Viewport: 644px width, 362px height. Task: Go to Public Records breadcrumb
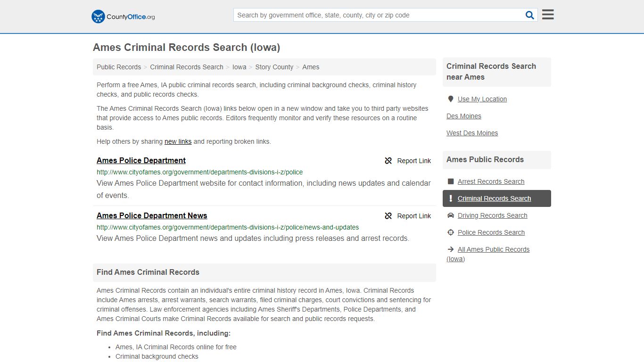pos(119,67)
